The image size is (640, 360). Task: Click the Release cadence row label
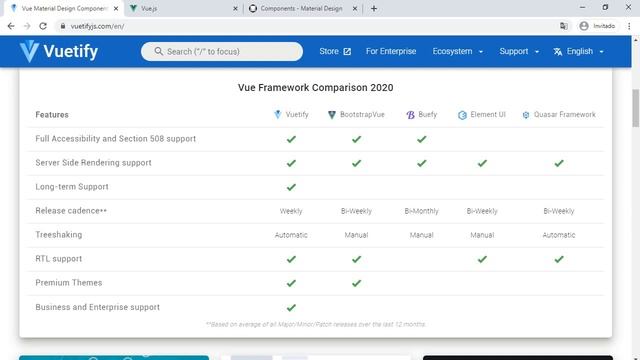(71, 211)
